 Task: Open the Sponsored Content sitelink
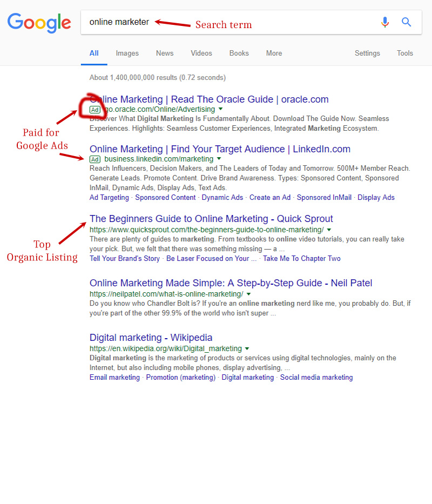[x=165, y=197]
